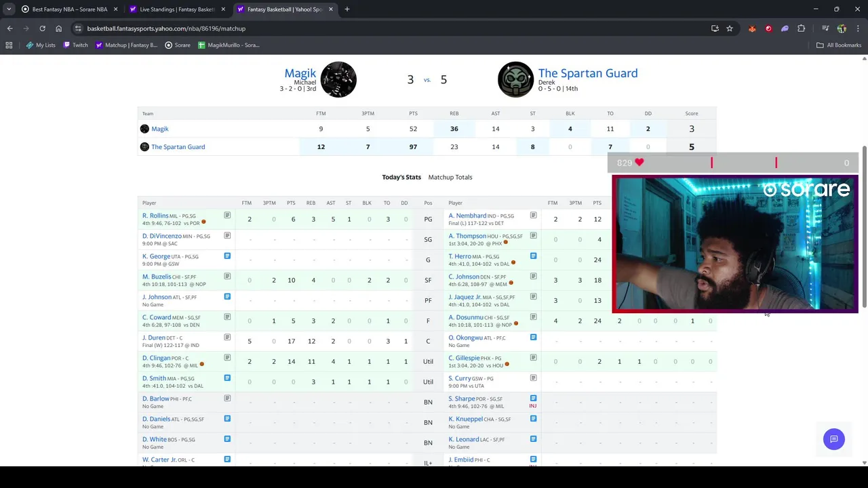Go to browser home page
868x488 pixels.
(x=58, y=28)
